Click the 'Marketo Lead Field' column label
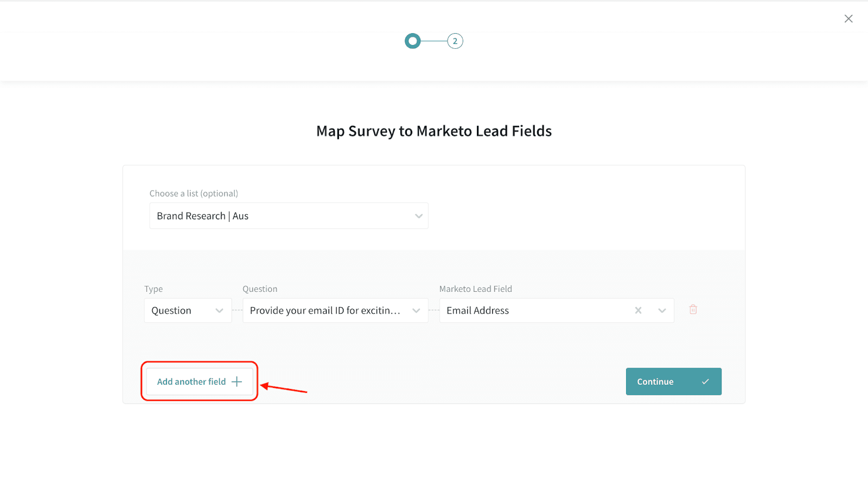 click(x=475, y=289)
